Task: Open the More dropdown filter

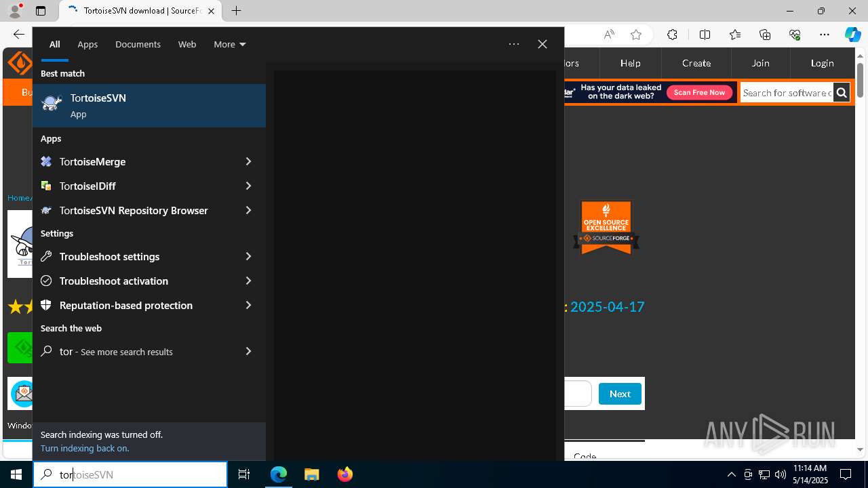Action: 229,44
